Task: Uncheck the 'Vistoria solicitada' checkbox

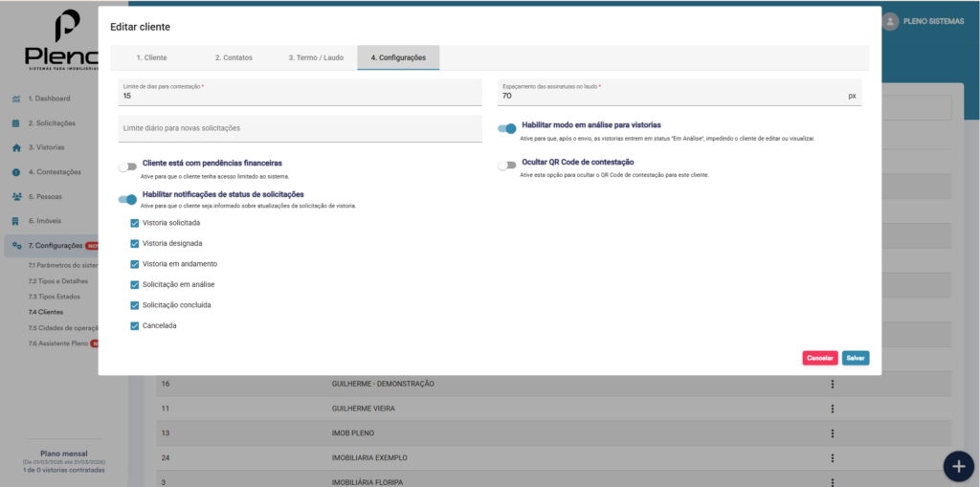Action: pos(135,222)
